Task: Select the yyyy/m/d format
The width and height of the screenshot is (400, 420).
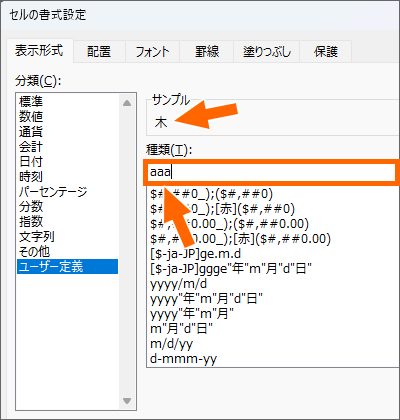Action: coord(273,284)
